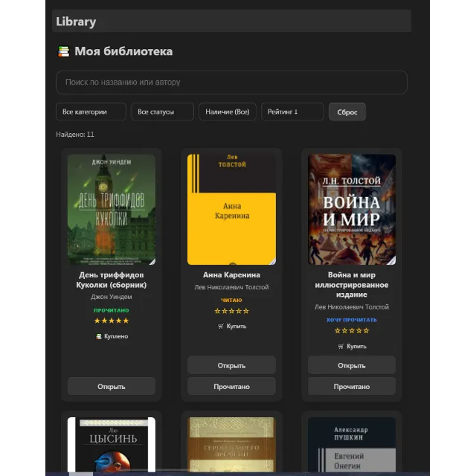This screenshot has height=476, width=476.
Task: Click the star rating of День триффидов
Action: pyautogui.click(x=112, y=321)
